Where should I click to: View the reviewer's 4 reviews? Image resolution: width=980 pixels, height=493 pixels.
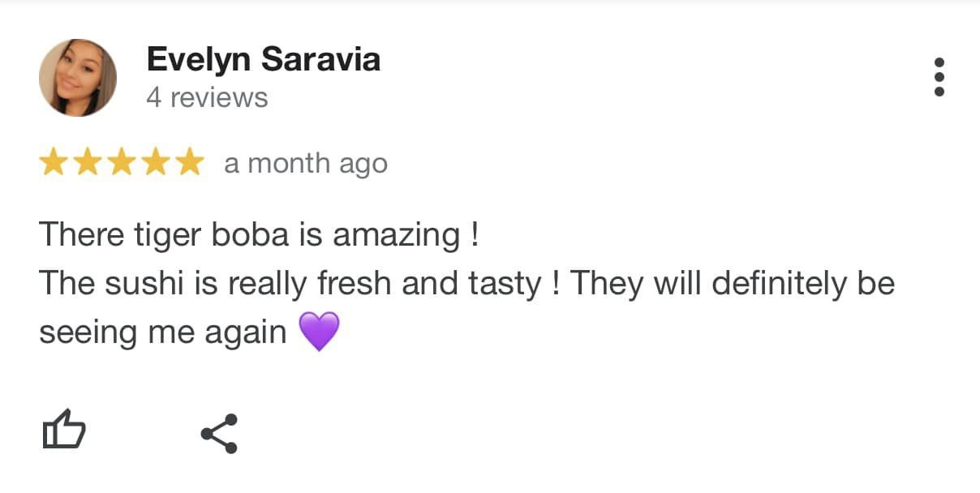pyautogui.click(x=207, y=97)
